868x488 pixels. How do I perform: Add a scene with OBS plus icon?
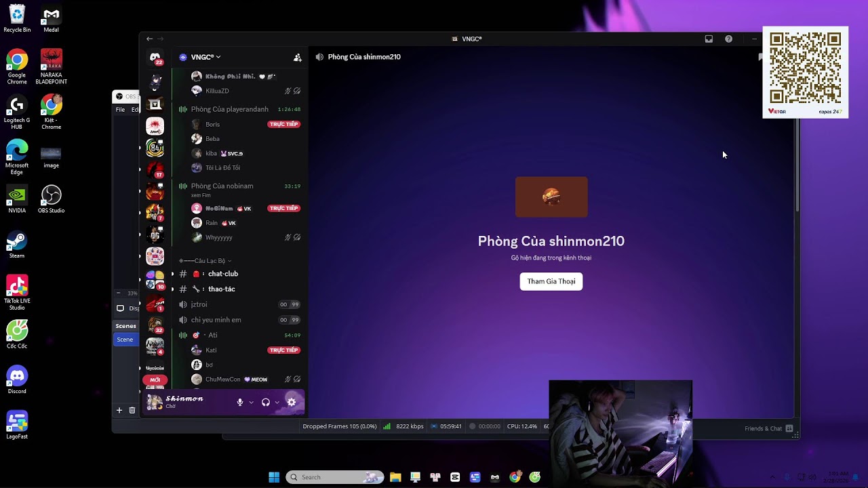119,410
